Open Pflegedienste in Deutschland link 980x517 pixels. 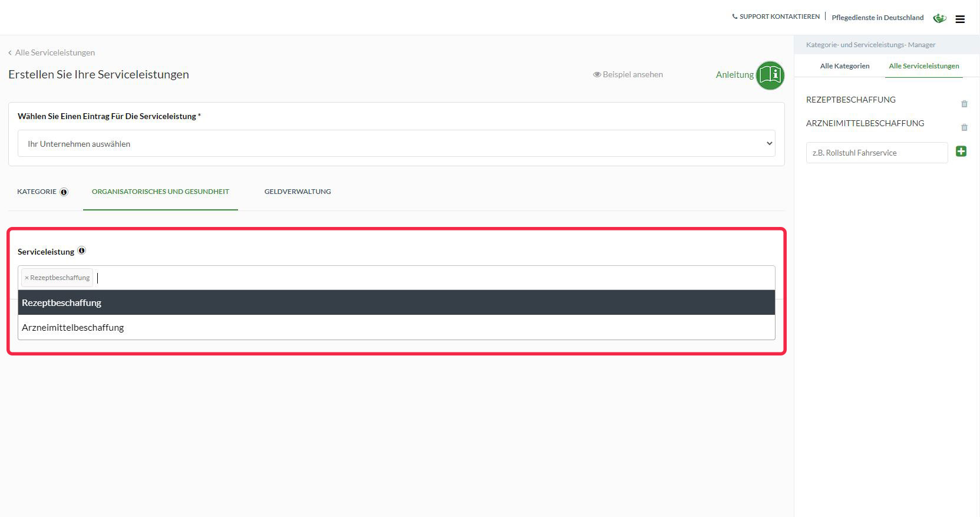(877, 18)
